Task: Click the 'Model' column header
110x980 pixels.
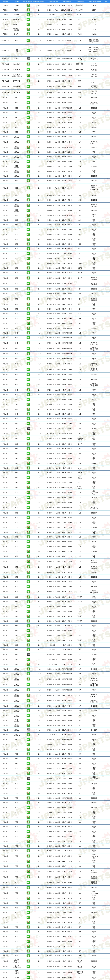Action: (x=17, y=2)
